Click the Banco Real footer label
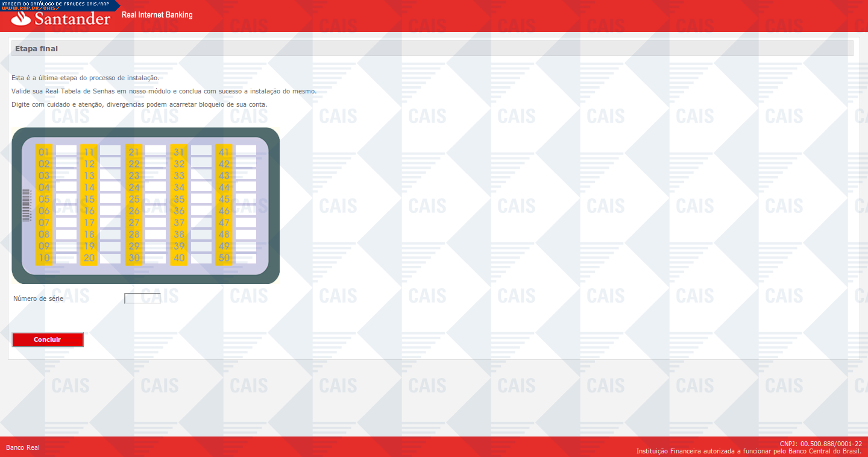Screen dimensions: 868x457 (23, 447)
